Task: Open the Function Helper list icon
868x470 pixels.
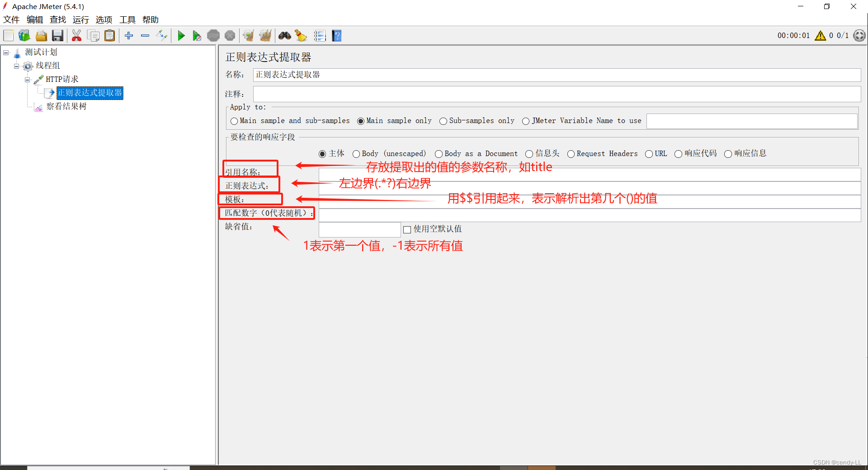Action: (320, 36)
